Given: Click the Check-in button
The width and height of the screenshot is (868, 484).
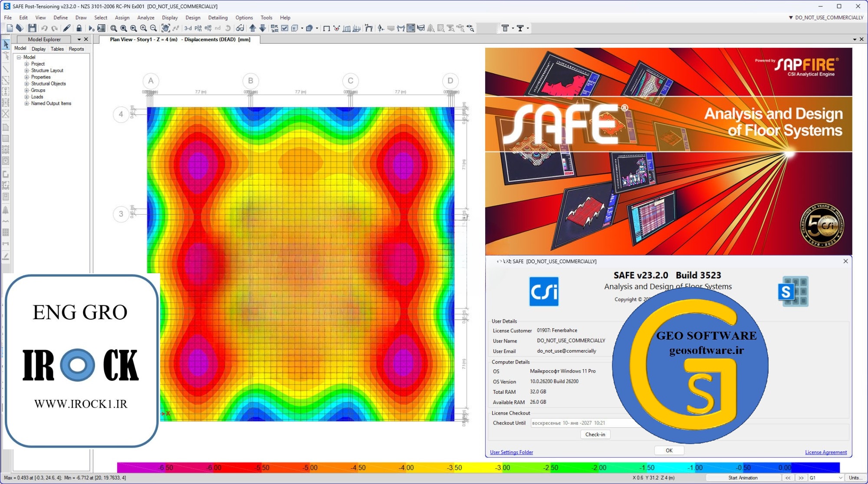Looking at the screenshot, I should [595, 434].
